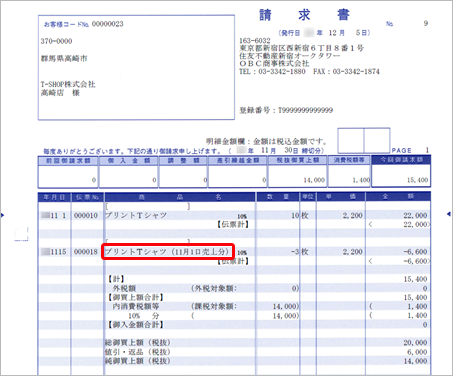The width and height of the screenshot is (453, 376).
Task: Click the 【御入金額合計】 label
Action: click(x=135, y=325)
